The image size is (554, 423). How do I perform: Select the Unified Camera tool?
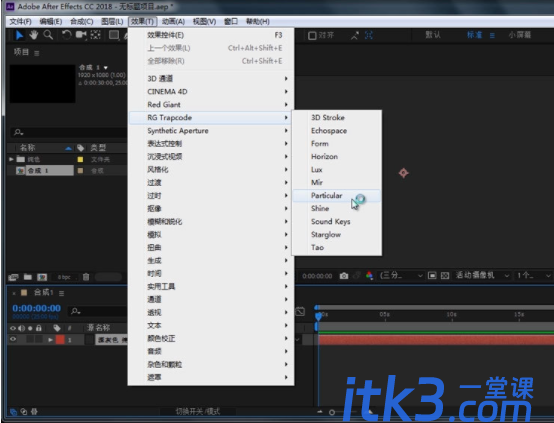(81, 35)
